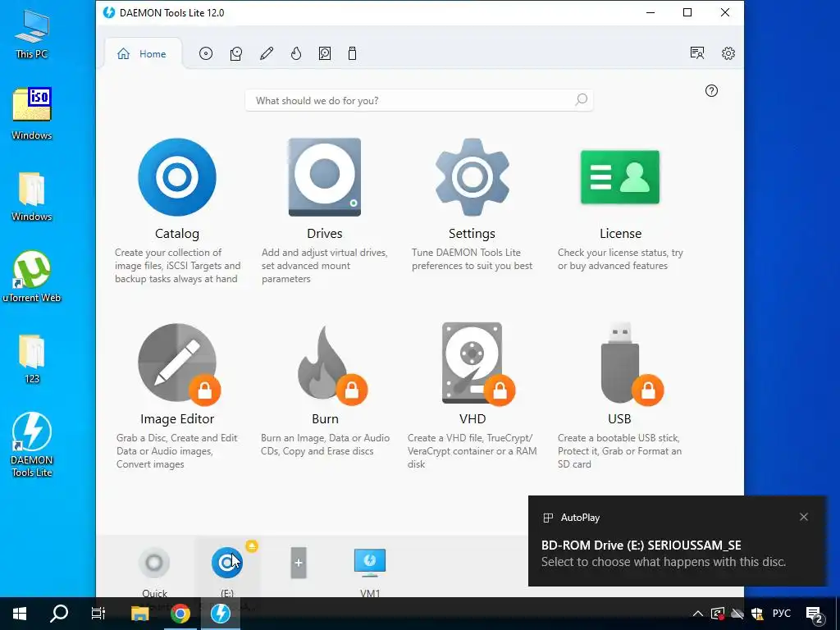
Task: Open the Settings gear tile
Action: tap(472, 177)
